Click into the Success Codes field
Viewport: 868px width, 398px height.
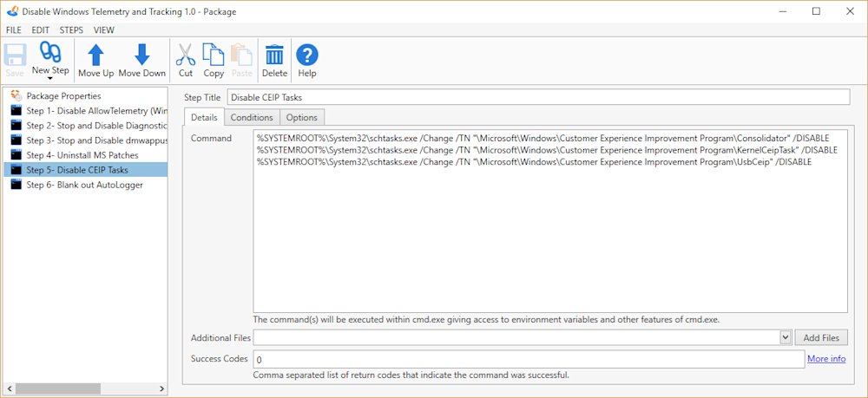pyautogui.click(x=529, y=359)
